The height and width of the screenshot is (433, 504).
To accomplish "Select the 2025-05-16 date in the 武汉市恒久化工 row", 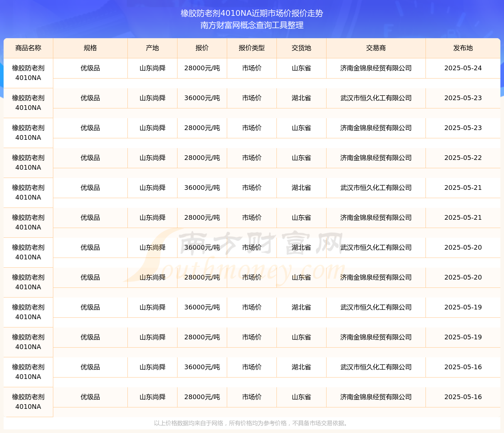I will pyautogui.click(x=463, y=367).
